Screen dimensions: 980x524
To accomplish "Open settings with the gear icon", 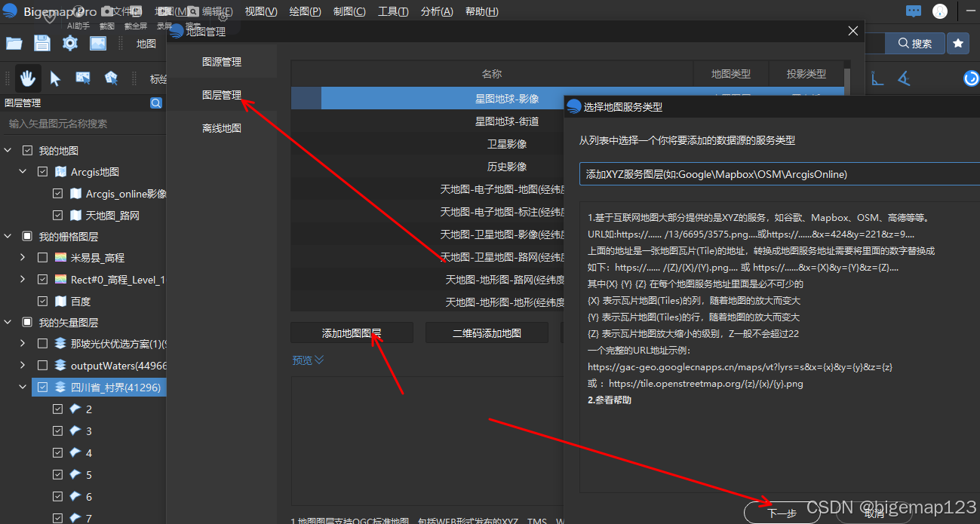I will click(x=70, y=43).
